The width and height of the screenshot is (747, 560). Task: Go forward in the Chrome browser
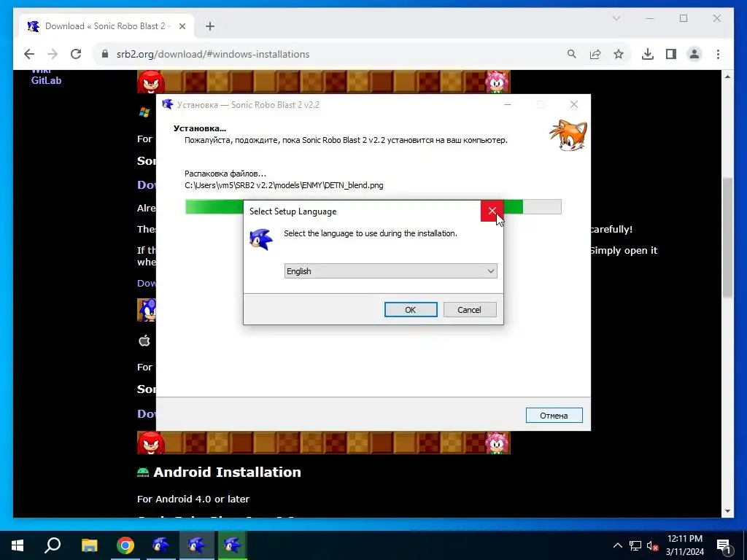pos(53,54)
